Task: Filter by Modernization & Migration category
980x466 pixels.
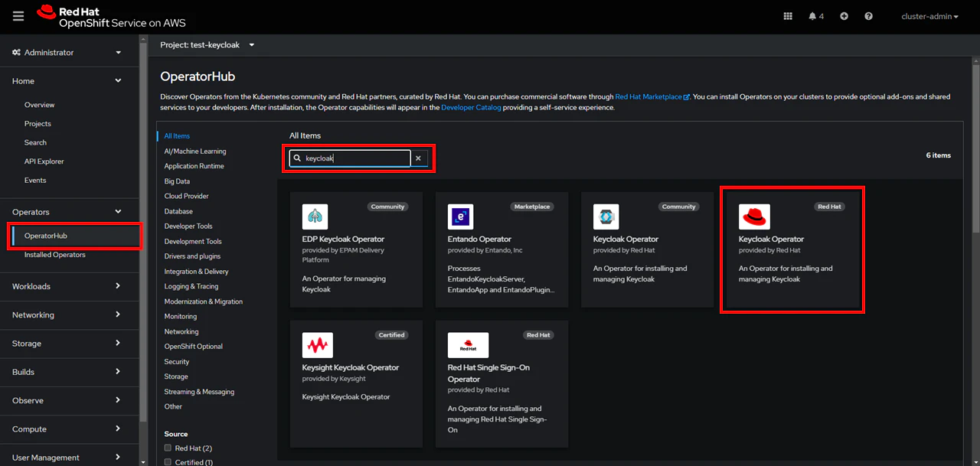Action: [x=203, y=301]
